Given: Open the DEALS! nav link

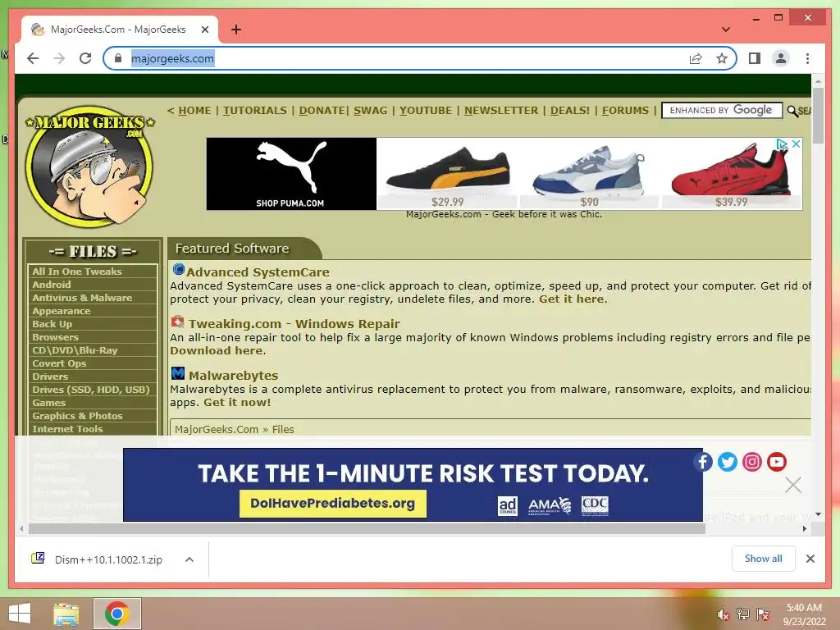Looking at the screenshot, I should [x=570, y=111].
